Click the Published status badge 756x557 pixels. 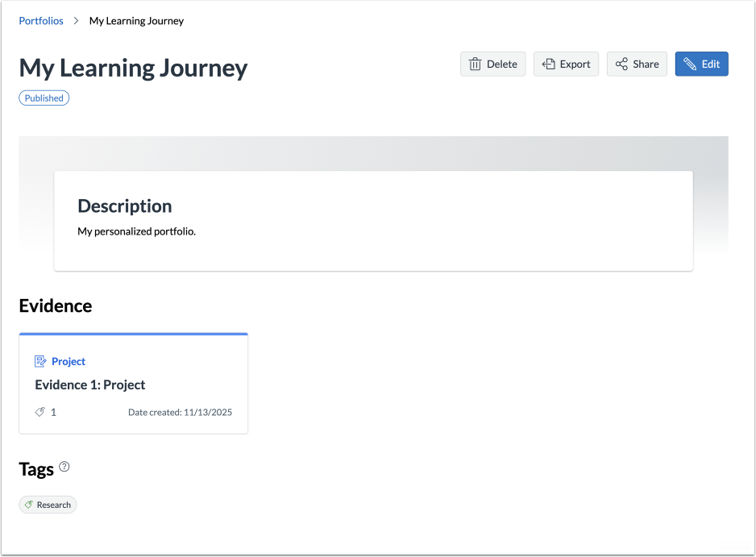click(x=44, y=98)
